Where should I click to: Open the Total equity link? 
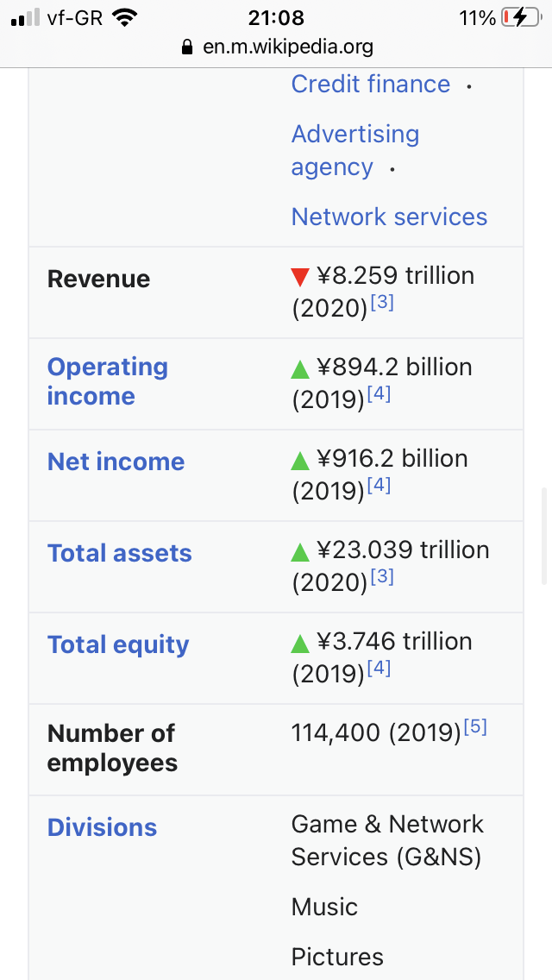tap(118, 645)
